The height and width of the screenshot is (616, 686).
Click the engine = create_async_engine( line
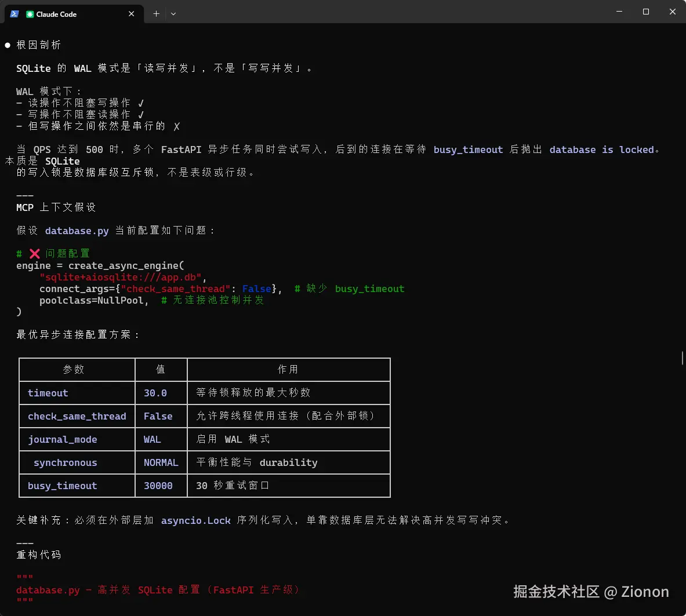(100, 266)
